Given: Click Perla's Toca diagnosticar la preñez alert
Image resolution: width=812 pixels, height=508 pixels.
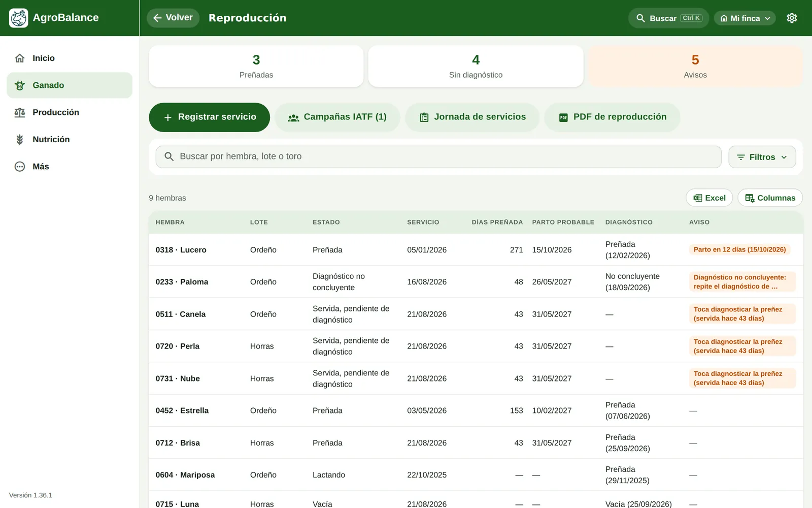Looking at the screenshot, I should (742, 346).
